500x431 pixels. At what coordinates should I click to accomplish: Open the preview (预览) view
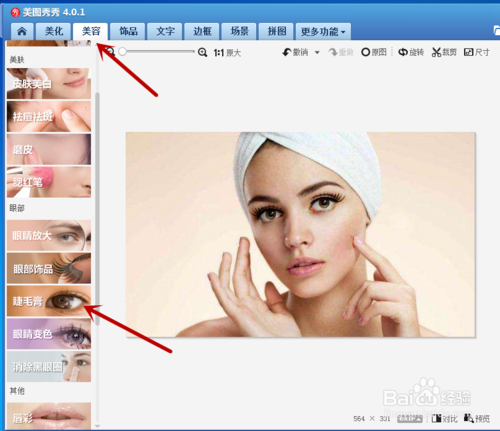click(x=477, y=418)
